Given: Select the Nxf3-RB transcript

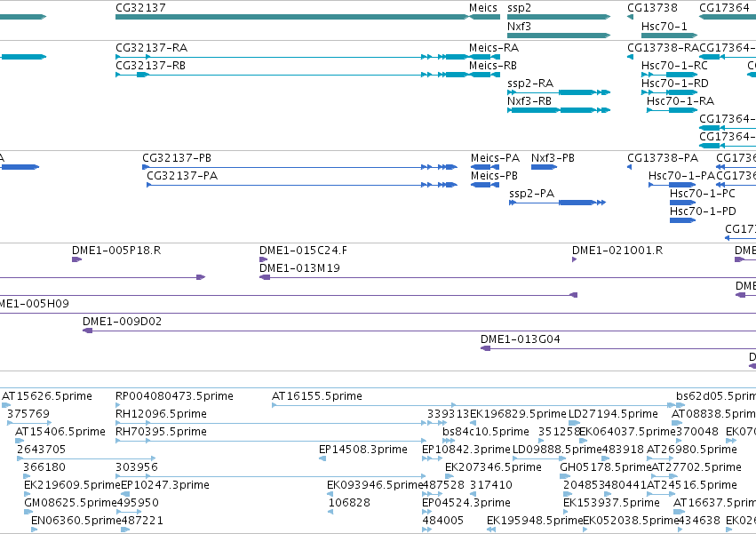Looking at the screenshot, I should pyautogui.click(x=559, y=110).
